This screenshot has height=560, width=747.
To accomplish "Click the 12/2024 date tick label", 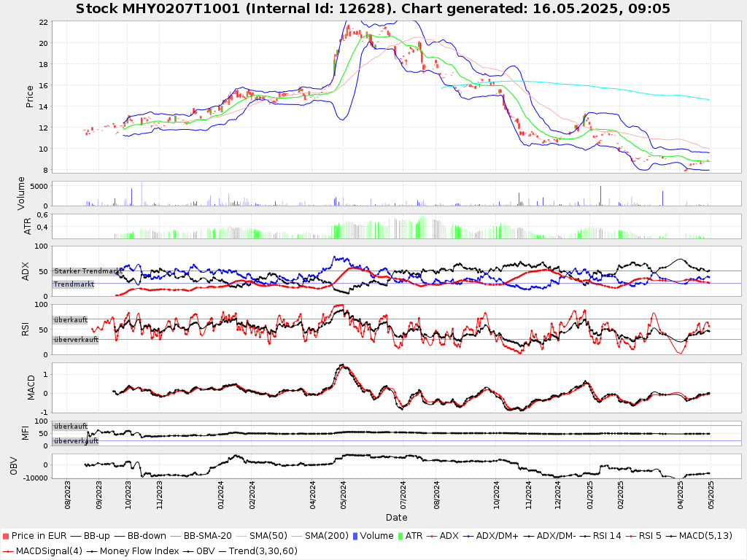I will (558, 495).
